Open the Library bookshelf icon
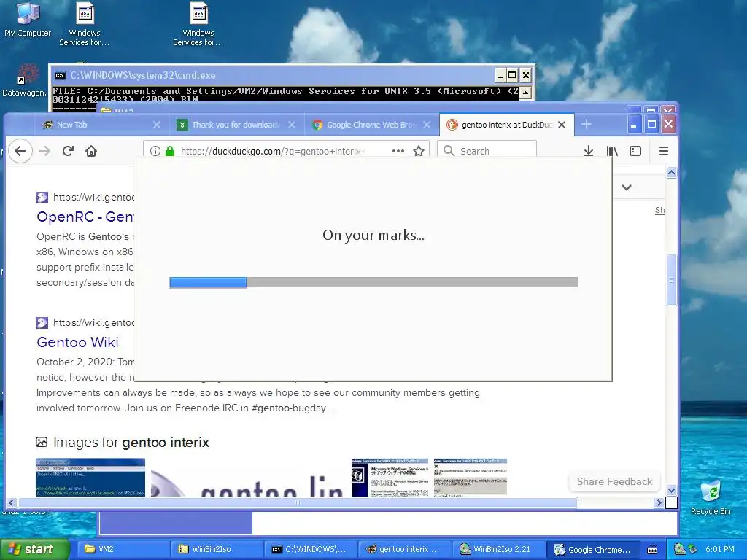Screen dimensions: 747x560 (612, 151)
